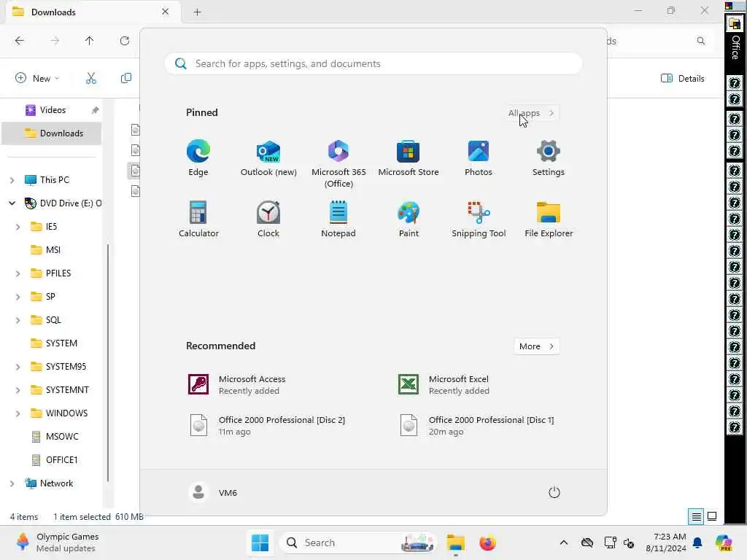Open the New dropdown in Explorer
The height and width of the screenshot is (560, 747).
point(37,78)
